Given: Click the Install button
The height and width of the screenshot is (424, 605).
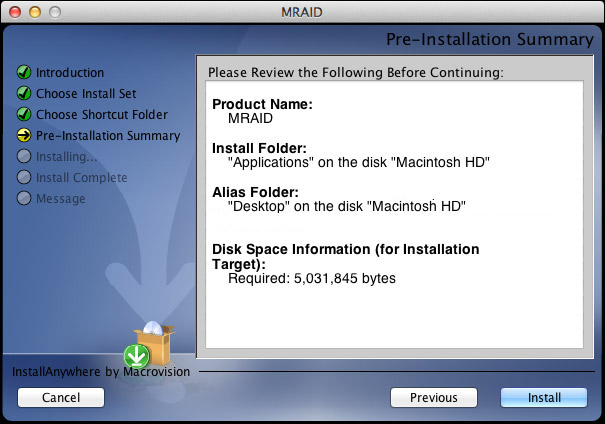Looking at the screenshot, I should [544, 397].
